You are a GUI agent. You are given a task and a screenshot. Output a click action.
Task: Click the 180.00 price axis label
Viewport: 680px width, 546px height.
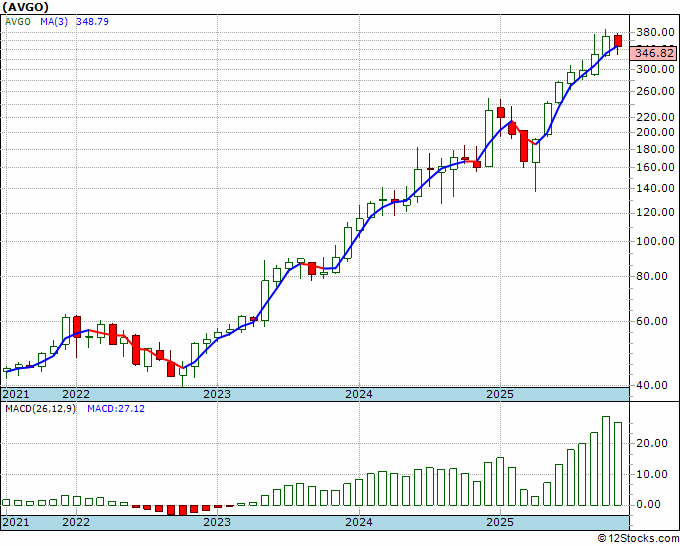(655, 149)
